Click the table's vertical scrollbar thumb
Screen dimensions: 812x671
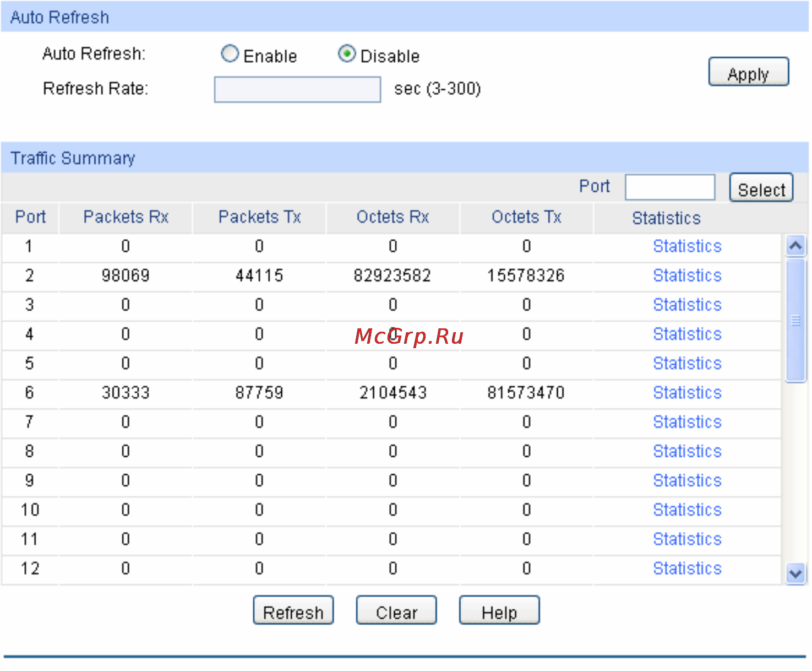point(795,320)
